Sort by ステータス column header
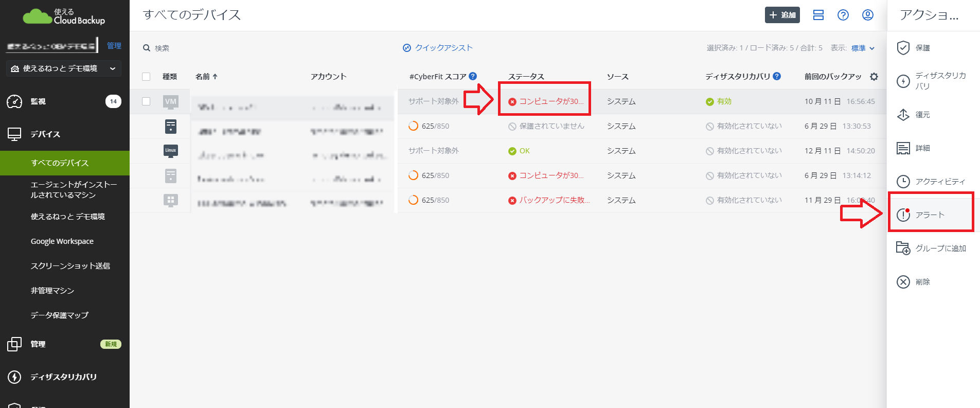 [x=526, y=77]
